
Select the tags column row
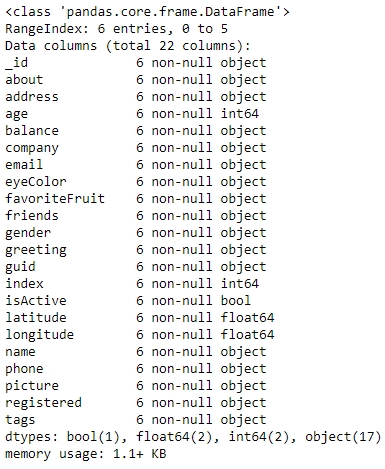tap(136, 420)
